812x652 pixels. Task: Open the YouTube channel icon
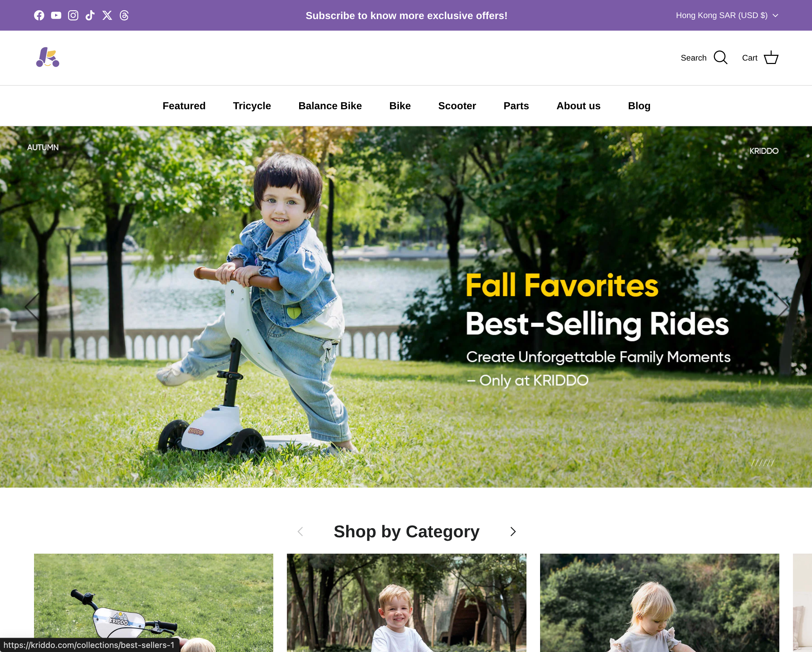(56, 15)
